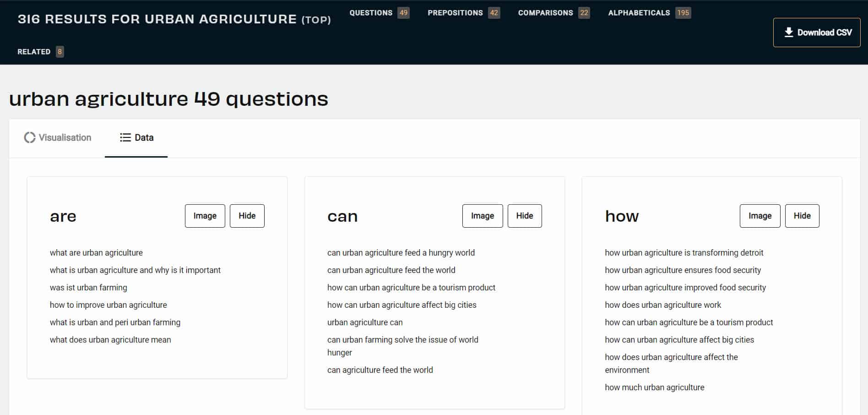Select 'how does urban agriculture work'

pos(662,305)
